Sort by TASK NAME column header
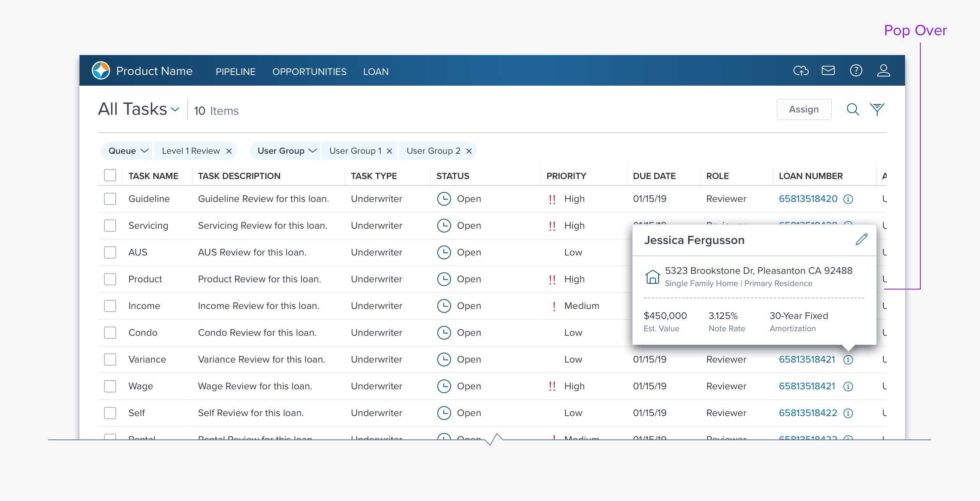 click(x=153, y=176)
